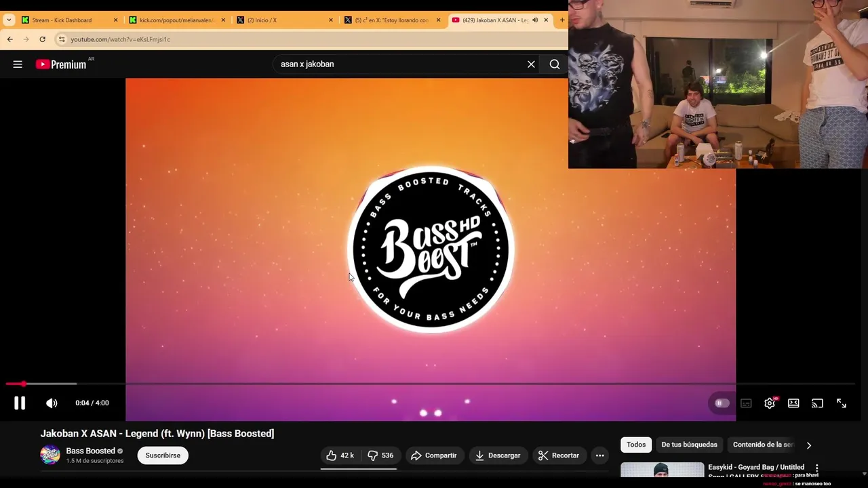Open more actions ellipsis menu
The image size is (868, 488).
pos(599,455)
